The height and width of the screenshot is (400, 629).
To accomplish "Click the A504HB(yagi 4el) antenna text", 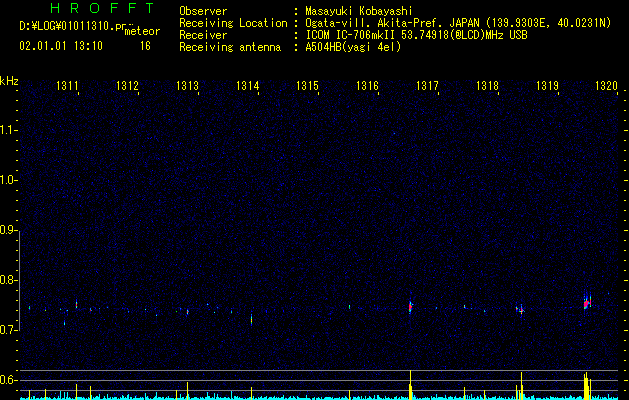I will [x=353, y=47].
